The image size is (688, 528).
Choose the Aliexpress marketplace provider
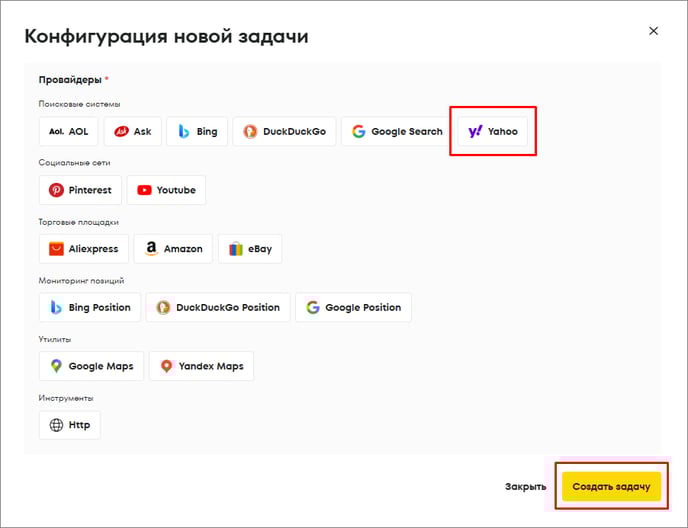84,249
